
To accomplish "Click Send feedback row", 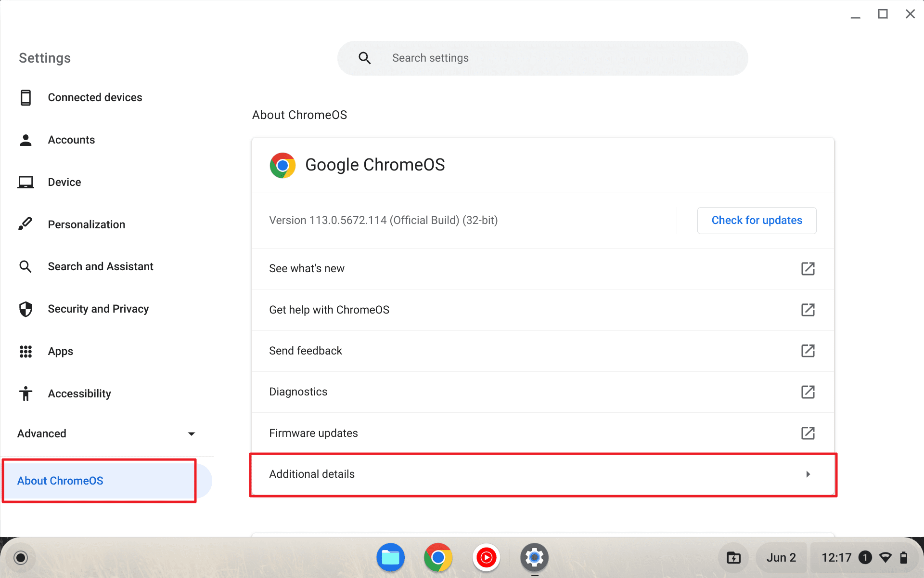I will point(543,351).
